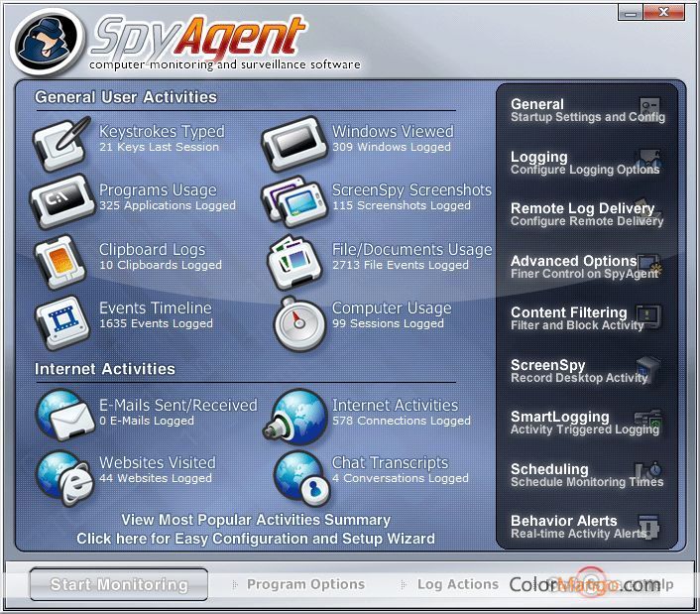Open the Websites Visited browser icon

click(65, 478)
